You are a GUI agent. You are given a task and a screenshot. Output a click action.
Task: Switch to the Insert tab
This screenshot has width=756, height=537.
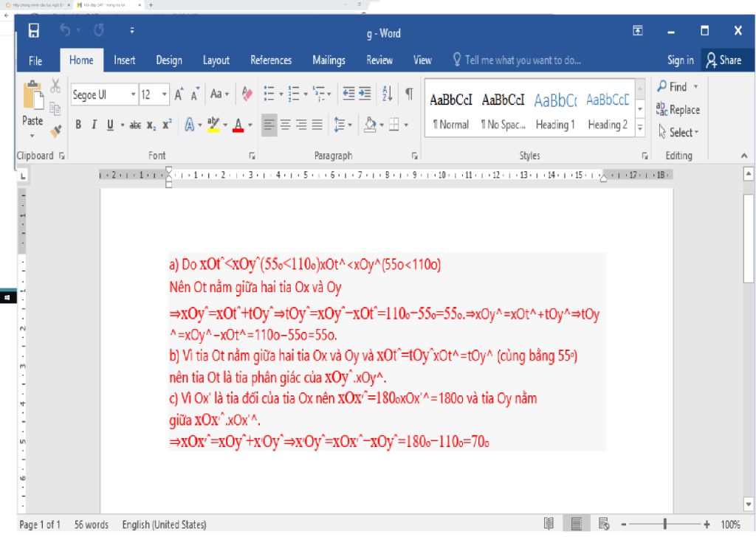click(124, 60)
